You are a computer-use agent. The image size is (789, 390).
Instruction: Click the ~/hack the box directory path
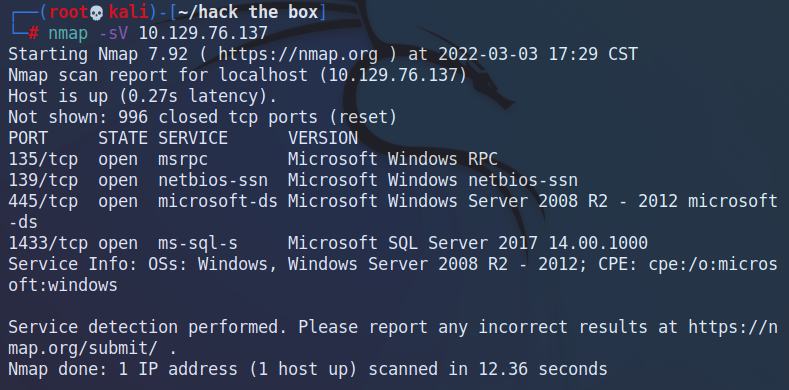click(x=248, y=13)
